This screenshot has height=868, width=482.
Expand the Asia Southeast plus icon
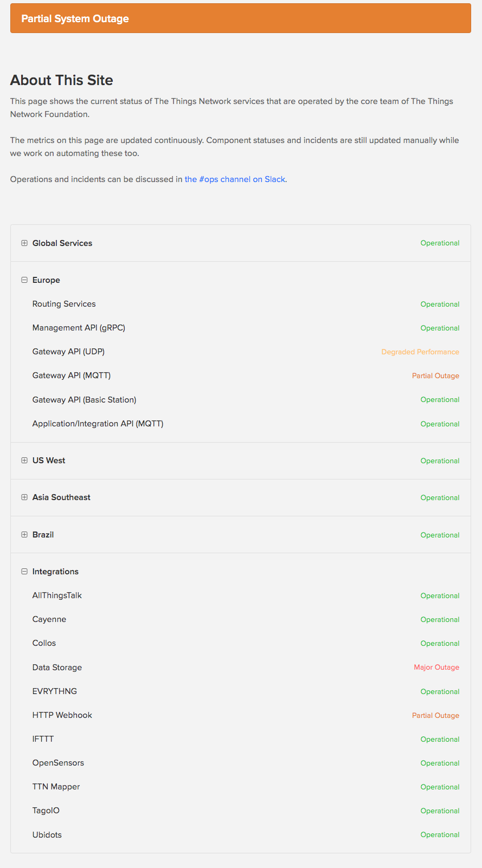tap(24, 497)
